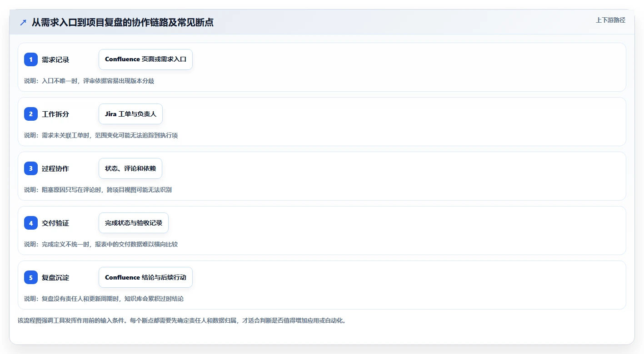Screen dimensions: 644x354
Task: Select the Confluence 页面或需求入口 chip
Action: [145, 59]
